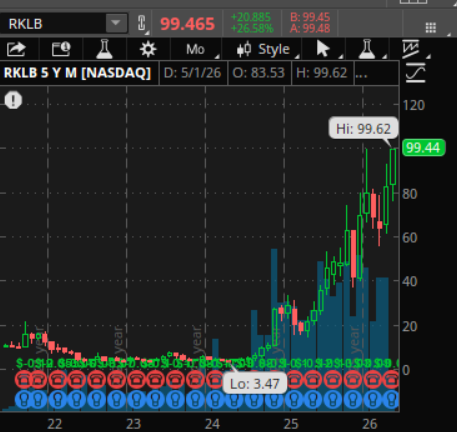Click the rightmost blue lightbulb earnings icon
The width and height of the screenshot is (457, 432).
391,399
